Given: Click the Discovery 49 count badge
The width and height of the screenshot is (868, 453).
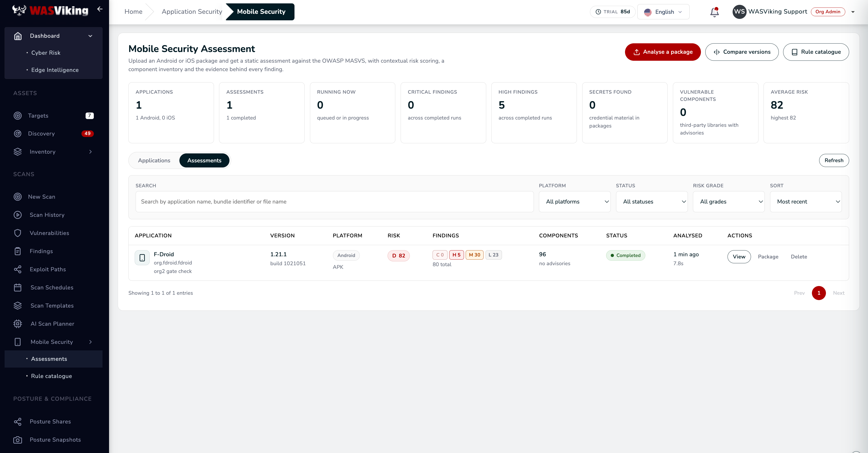Looking at the screenshot, I should 87,134.
